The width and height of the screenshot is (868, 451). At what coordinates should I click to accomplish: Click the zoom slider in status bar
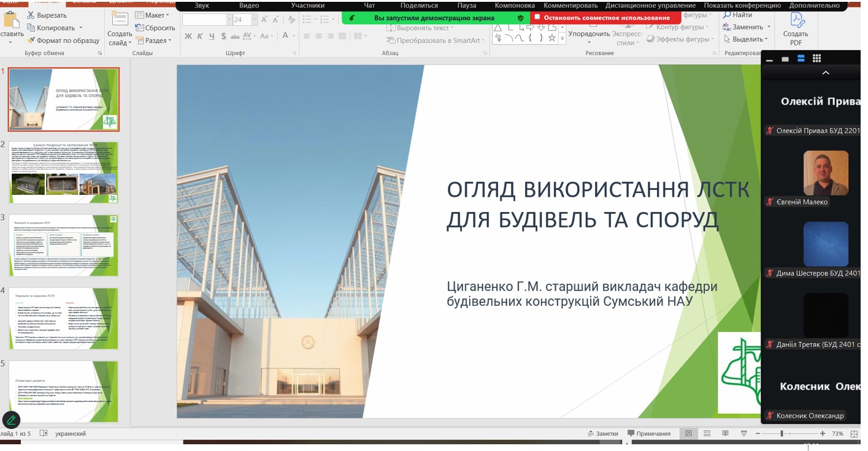pyautogui.click(x=782, y=433)
